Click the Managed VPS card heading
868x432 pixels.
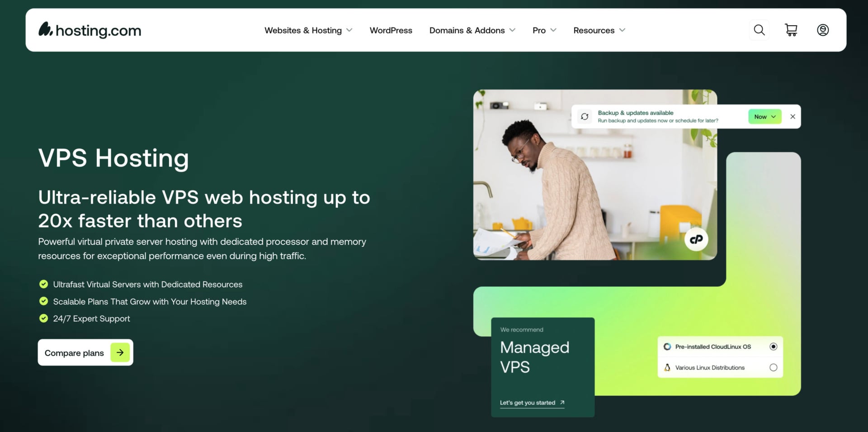coord(535,357)
